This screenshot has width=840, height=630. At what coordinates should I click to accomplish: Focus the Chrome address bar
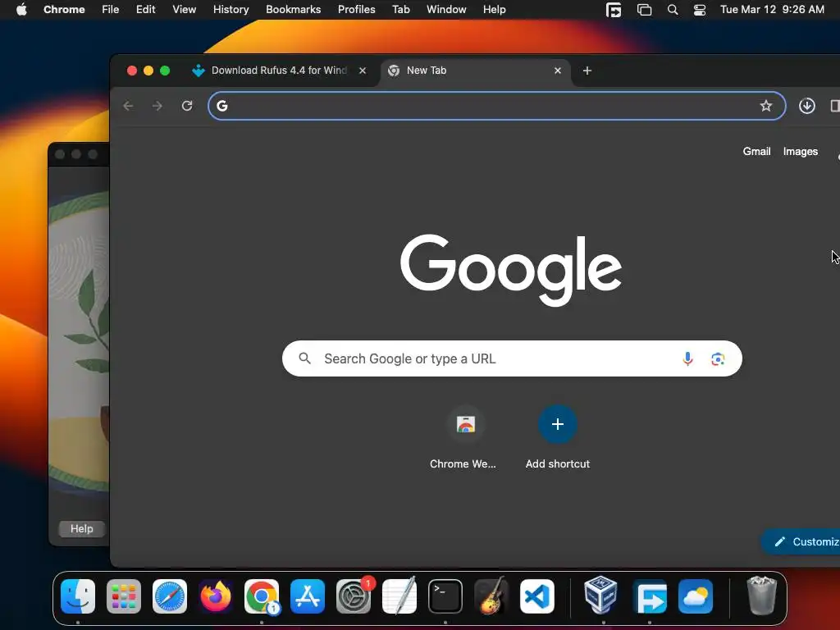(496, 106)
